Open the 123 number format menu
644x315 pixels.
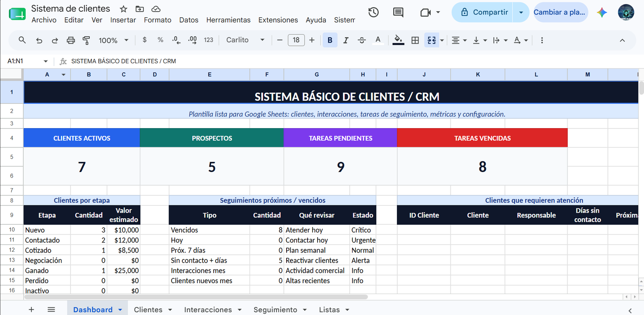pyautogui.click(x=208, y=40)
